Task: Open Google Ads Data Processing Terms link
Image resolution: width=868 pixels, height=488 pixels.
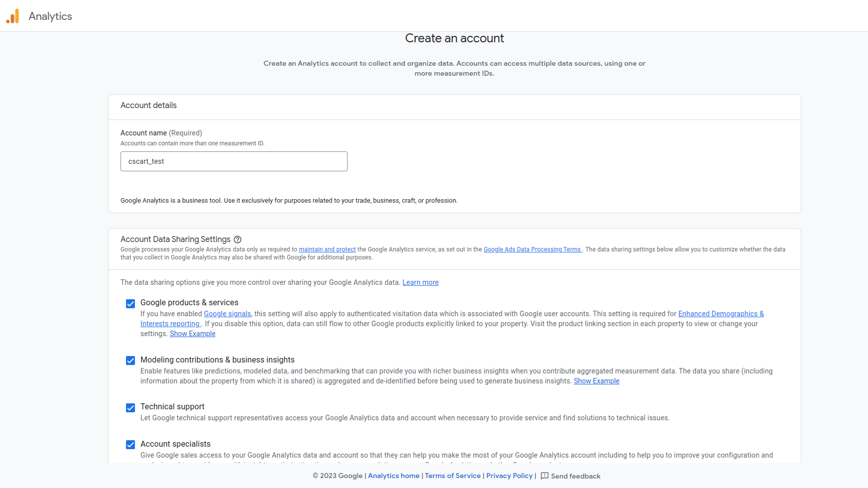Action: (532, 249)
